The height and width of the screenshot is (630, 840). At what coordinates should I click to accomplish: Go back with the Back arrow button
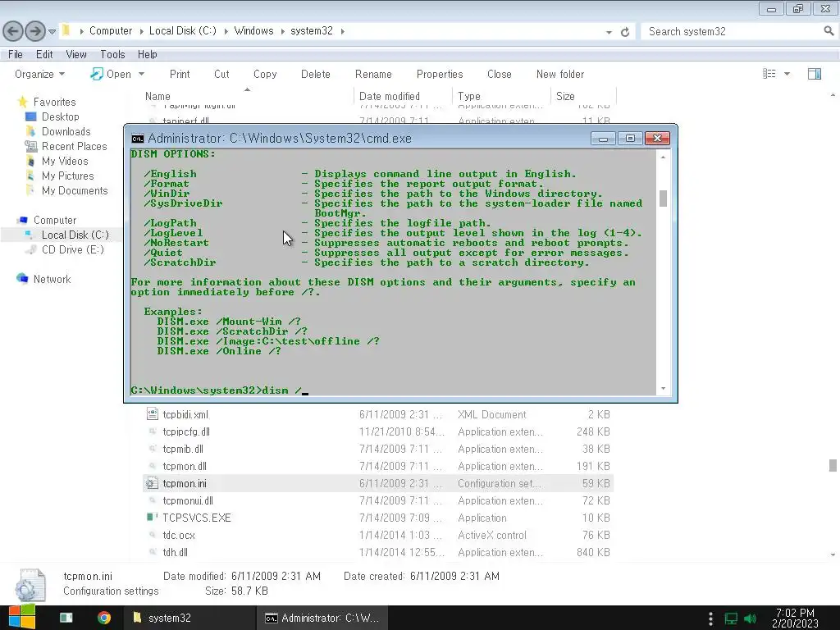click(x=13, y=31)
